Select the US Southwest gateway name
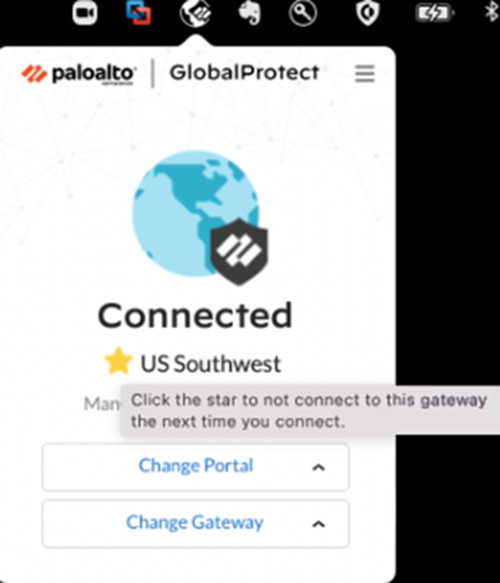This screenshot has height=583, width=500. 211,364
